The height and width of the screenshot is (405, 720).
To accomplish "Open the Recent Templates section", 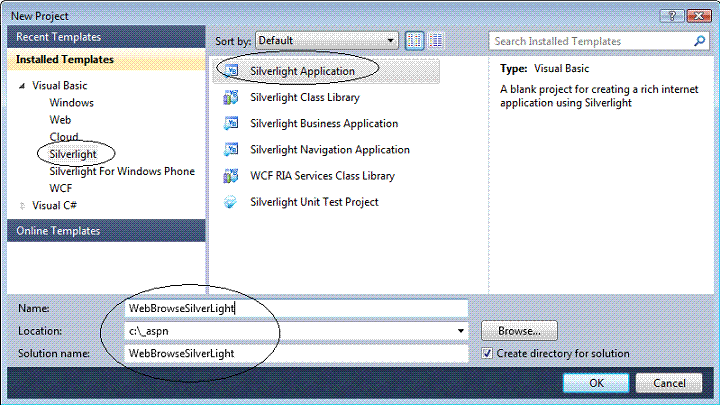I will point(106,37).
